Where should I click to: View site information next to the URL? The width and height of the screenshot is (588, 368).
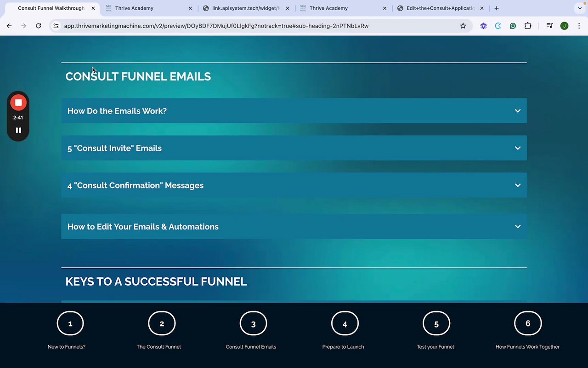[x=56, y=26]
